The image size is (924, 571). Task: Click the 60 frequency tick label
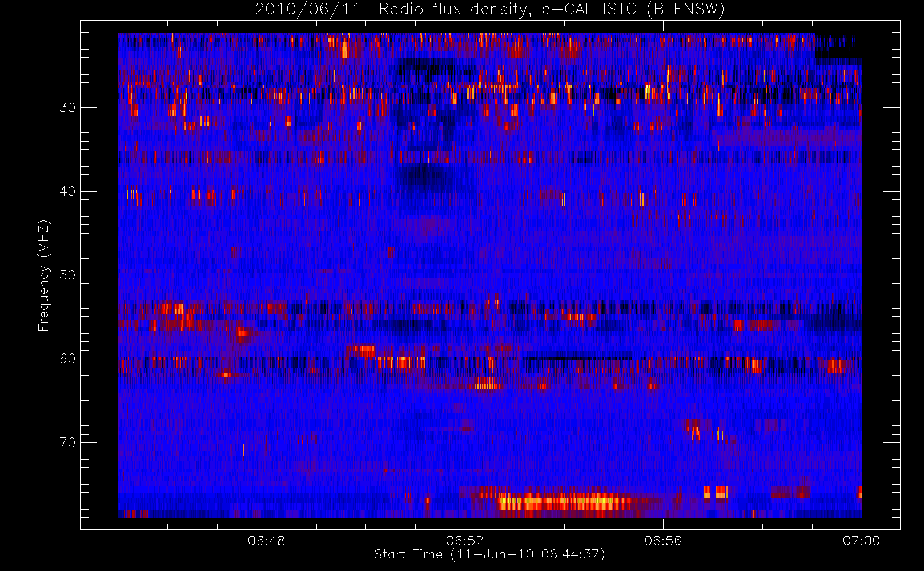point(67,359)
